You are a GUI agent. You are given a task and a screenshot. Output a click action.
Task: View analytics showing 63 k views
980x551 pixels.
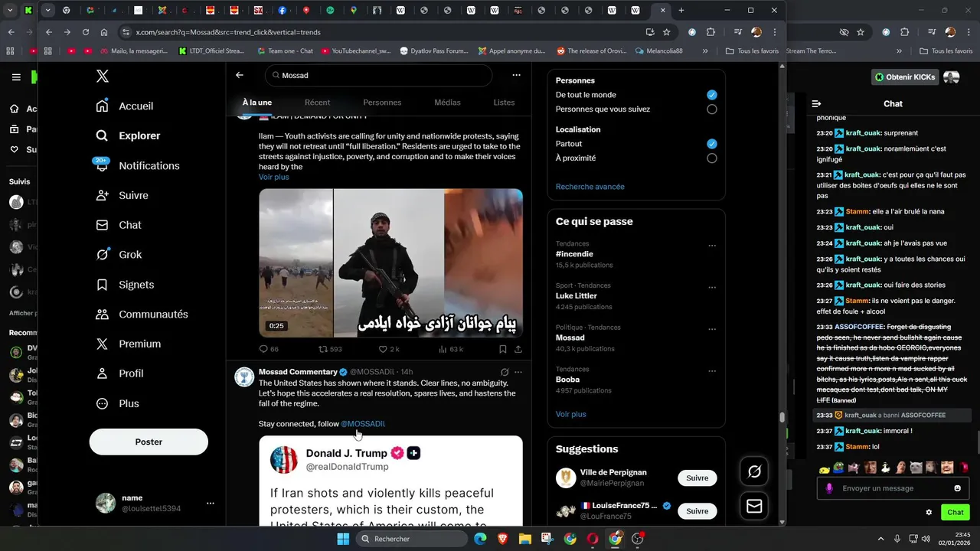coord(450,349)
